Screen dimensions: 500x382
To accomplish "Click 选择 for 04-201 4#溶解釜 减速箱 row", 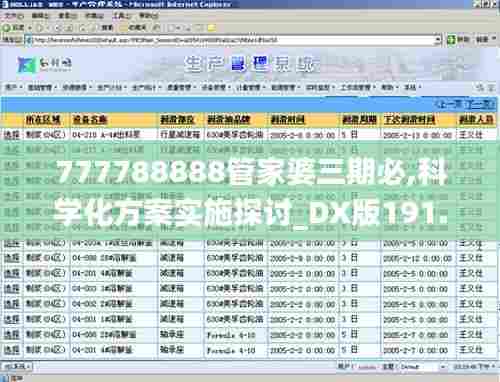I will click(12, 274).
